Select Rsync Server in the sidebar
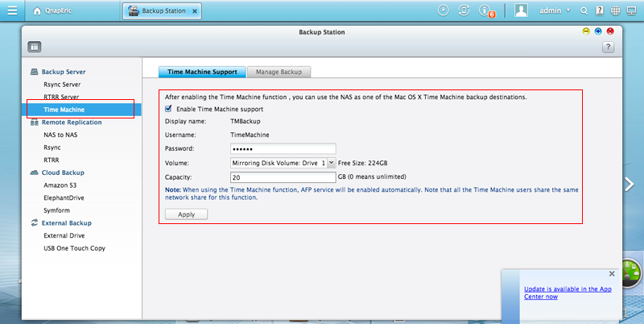Image resolution: width=644 pixels, height=324 pixels. (x=62, y=85)
